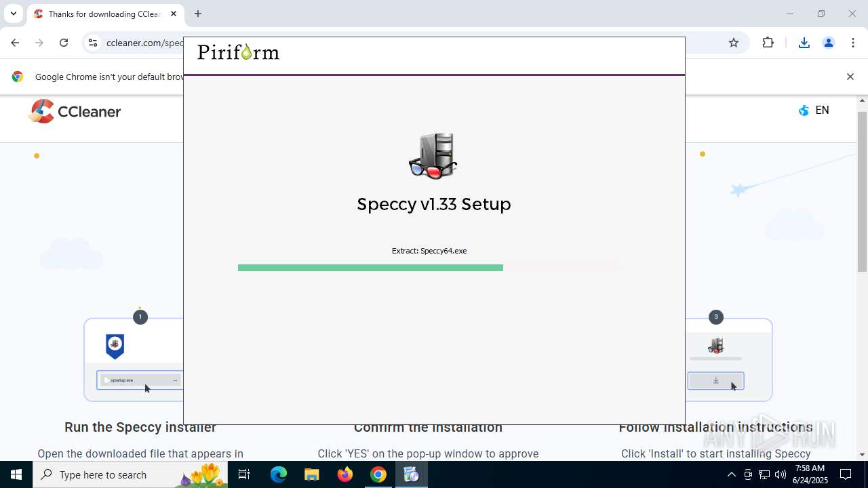868x488 pixels.
Task: Click the globe icon beside EN
Action: pos(804,110)
